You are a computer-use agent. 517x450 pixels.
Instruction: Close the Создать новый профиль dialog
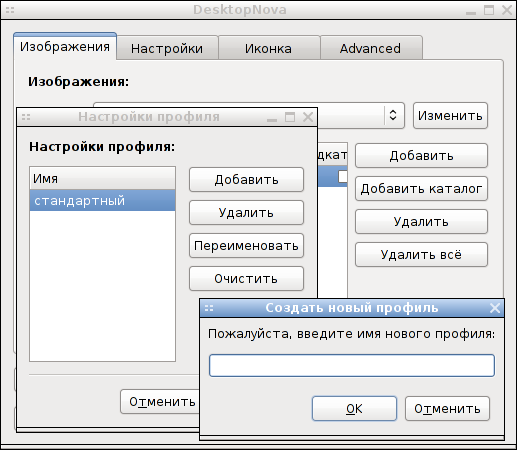[x=495, y=308]
